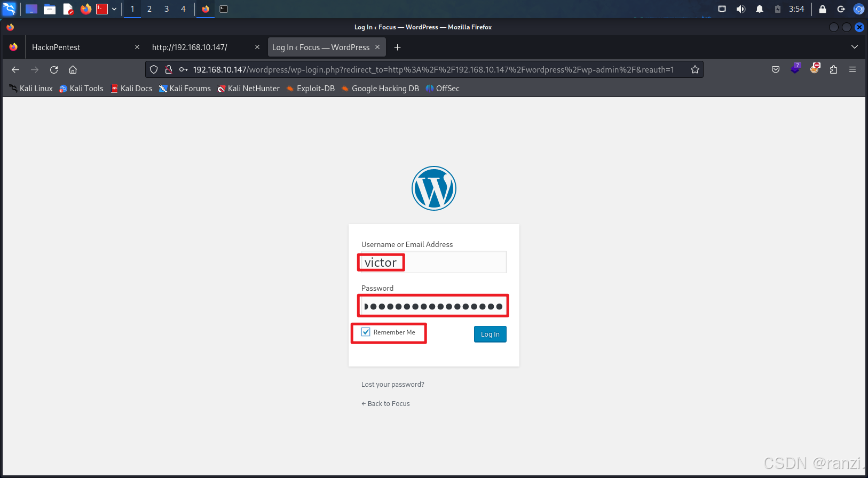The width and height of the screenshot is (868, 478).
Task: Bookmark this page with the star
Action: [x=695, y=69]
